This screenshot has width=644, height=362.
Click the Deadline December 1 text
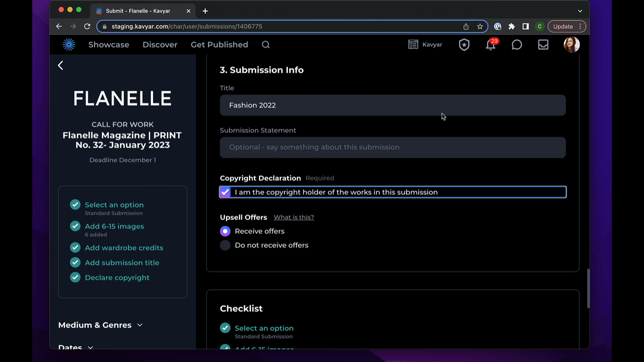pyautogui.click(x=123, y=160)
